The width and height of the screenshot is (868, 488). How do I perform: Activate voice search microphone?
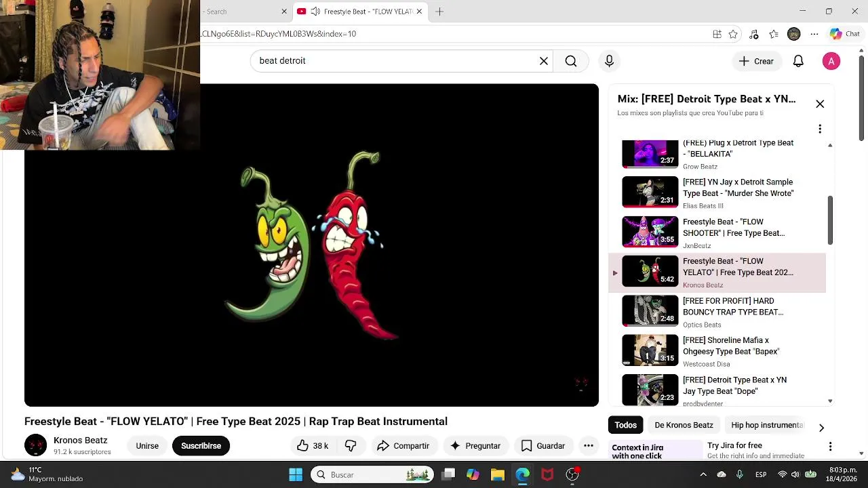(609, 61)
